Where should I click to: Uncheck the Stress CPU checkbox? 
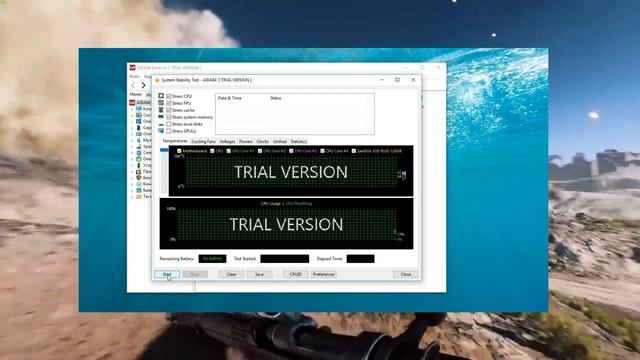tap(169, 96)
